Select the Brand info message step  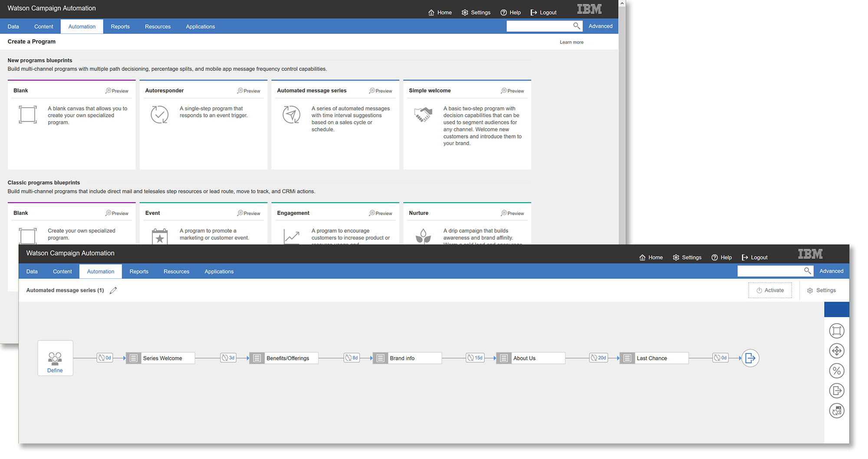(x=407, y=358)
